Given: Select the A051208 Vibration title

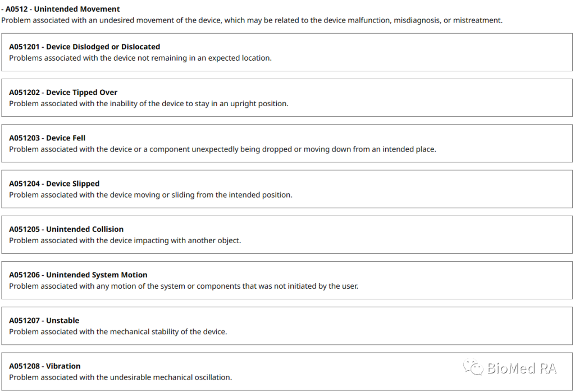Looking at the screenshot, I should (x=45, y=366).
